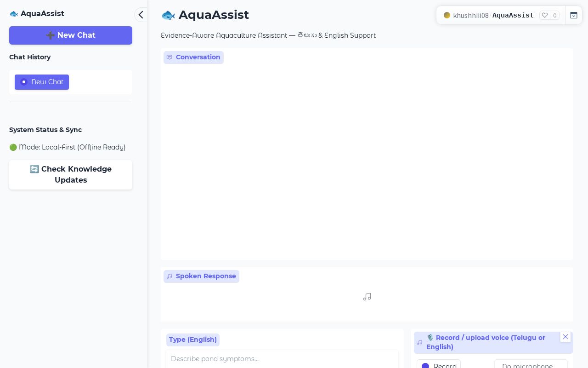
Task: Click the audio placeholder music icon
Action: click(x=367, y=297)
